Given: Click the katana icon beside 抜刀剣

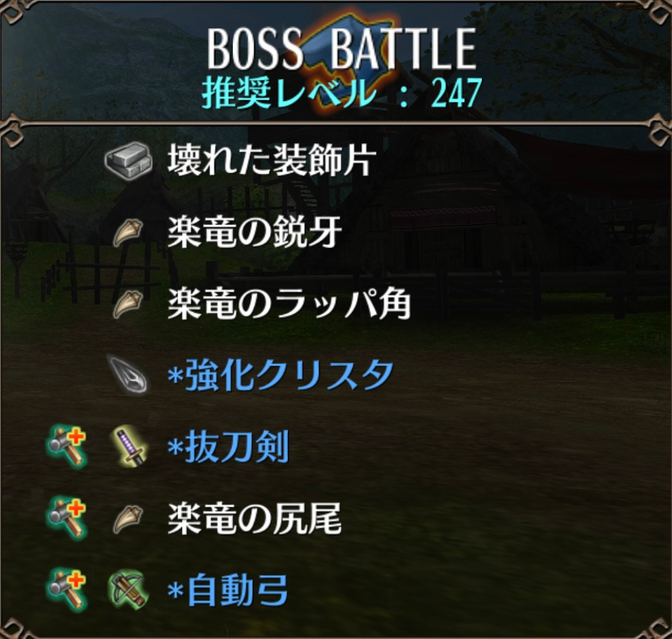Looking at the screenshot, I should click(x=128, y=446).
